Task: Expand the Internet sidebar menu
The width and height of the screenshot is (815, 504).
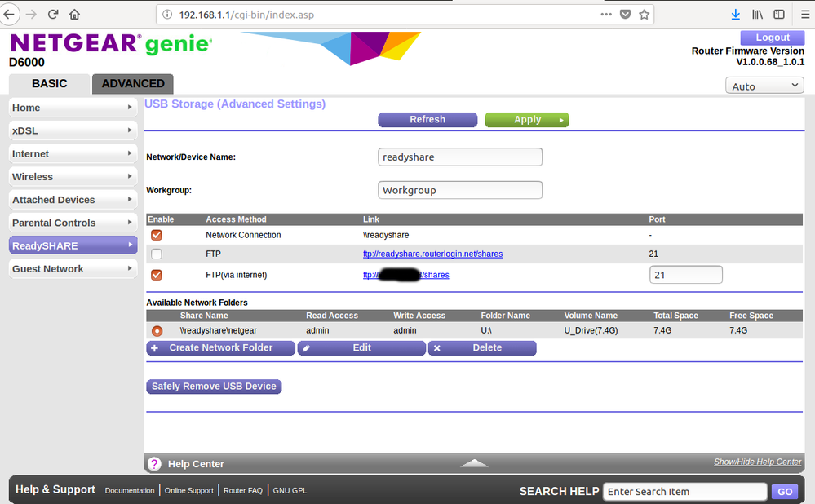Action: (73, 154)
